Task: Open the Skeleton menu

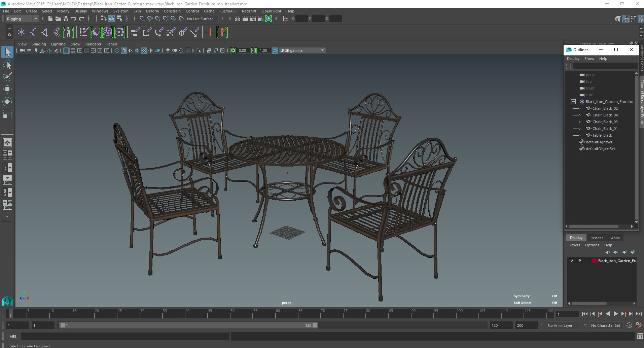Action: click(x=120, y=11)
